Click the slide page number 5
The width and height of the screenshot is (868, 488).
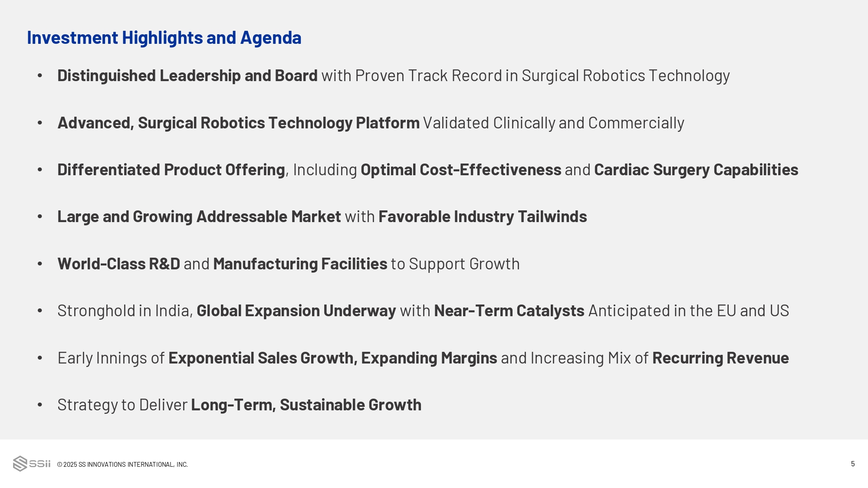(852, 464)
